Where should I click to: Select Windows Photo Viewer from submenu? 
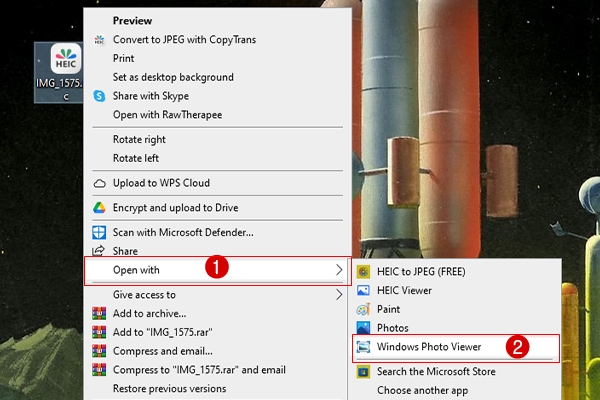[429, 347]
